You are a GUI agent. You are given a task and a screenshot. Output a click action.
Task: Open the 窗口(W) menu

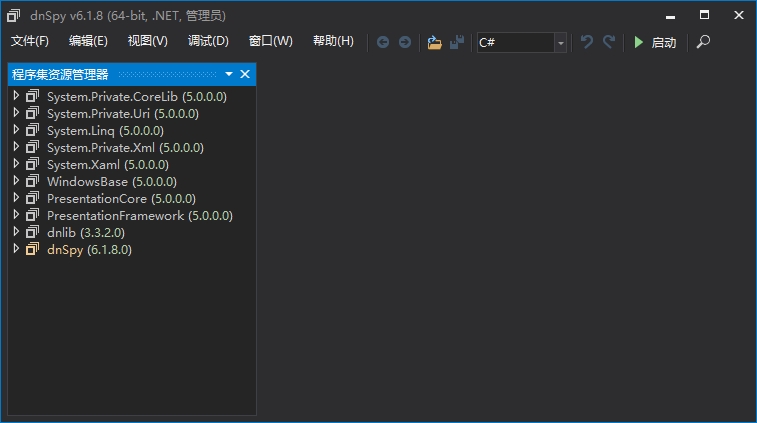point(270,41)
